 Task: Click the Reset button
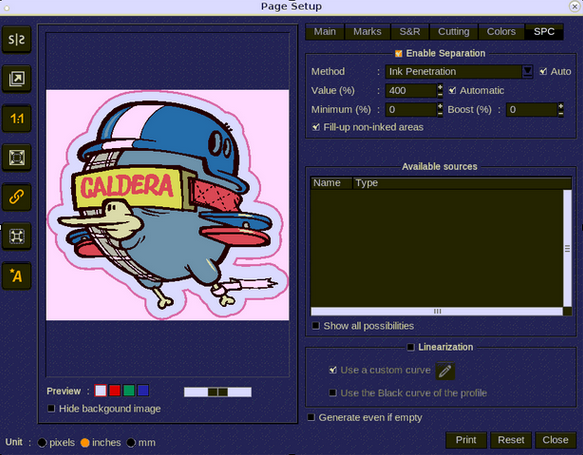511,440
